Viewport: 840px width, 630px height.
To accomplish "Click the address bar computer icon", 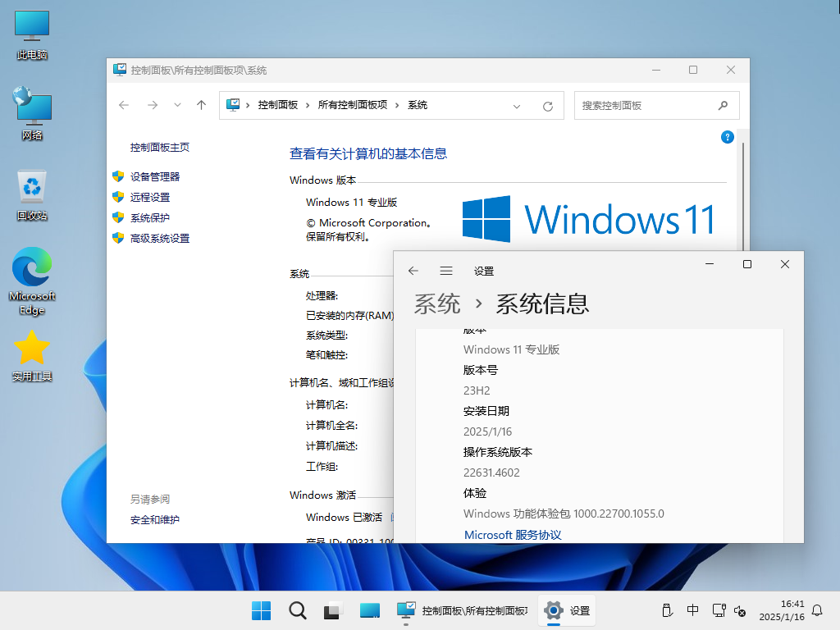I will tap(233, 105).
